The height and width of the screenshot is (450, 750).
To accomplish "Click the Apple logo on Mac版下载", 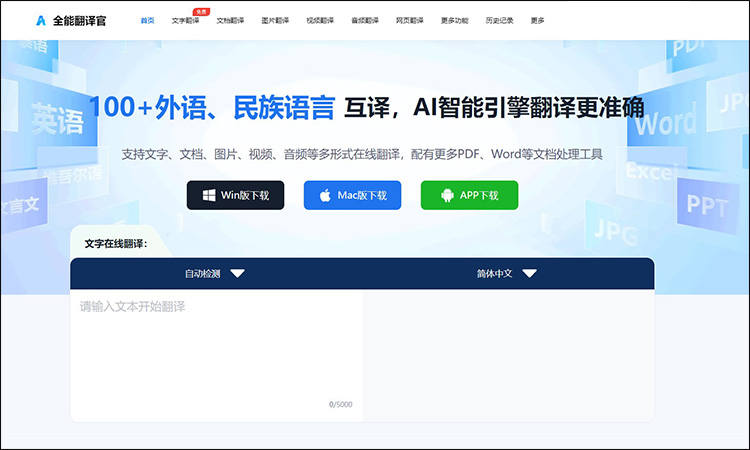I will [x=325, y=196].
